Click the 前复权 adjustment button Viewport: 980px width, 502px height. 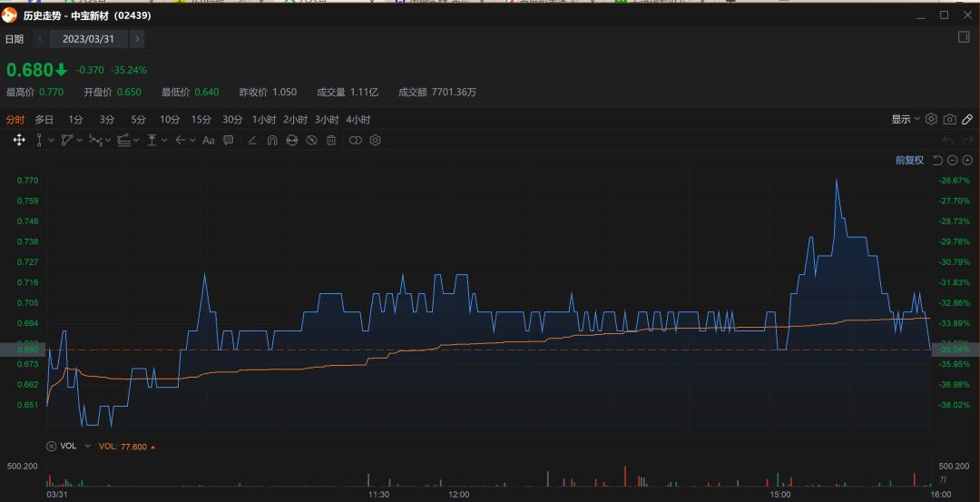[909, 160]
